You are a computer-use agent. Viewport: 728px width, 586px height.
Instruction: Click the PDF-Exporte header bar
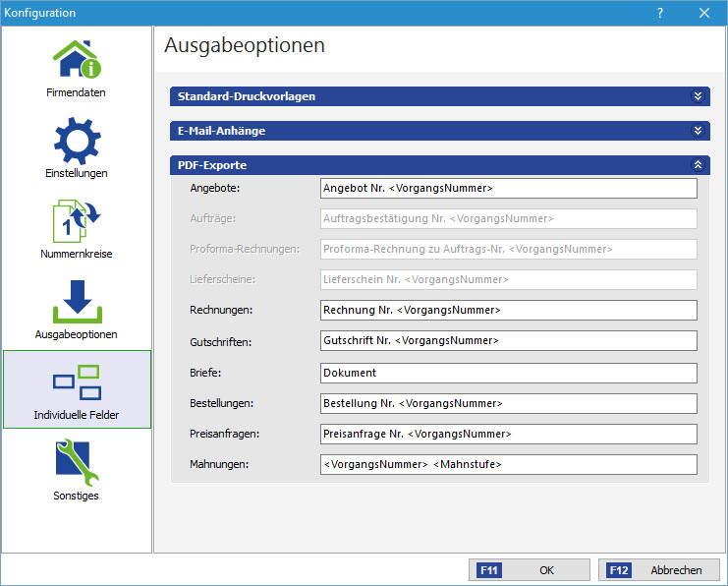click(x=440, y=165)
